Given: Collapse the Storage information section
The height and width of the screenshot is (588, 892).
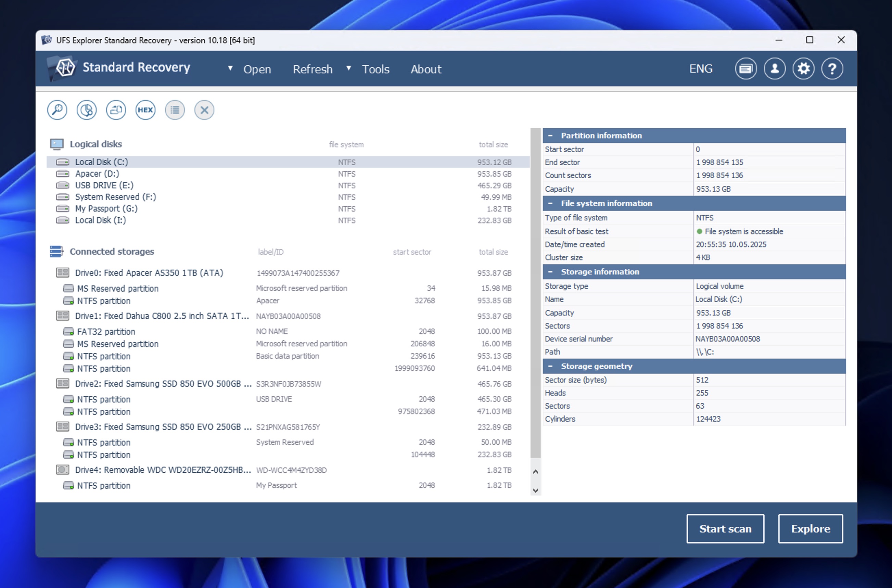Looking at the screenshot, I should (550, 271).
